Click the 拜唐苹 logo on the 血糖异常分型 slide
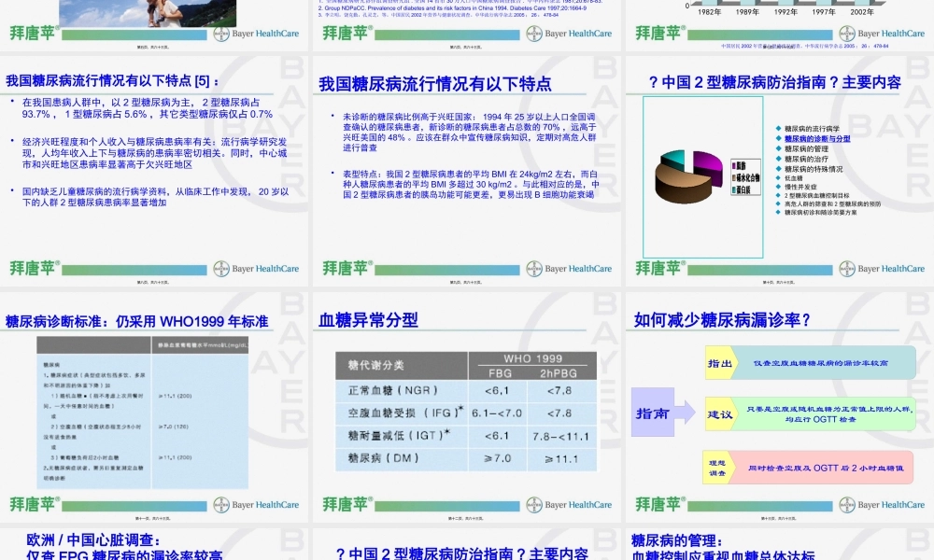This screenshot has height=560, width=934. 346,504
